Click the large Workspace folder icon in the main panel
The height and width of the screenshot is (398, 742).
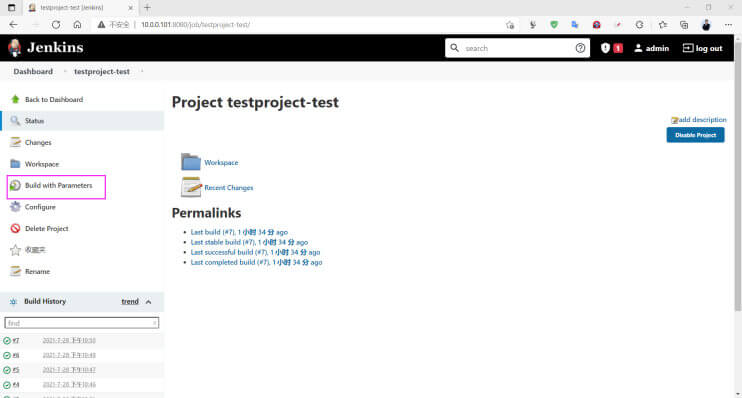191,162
